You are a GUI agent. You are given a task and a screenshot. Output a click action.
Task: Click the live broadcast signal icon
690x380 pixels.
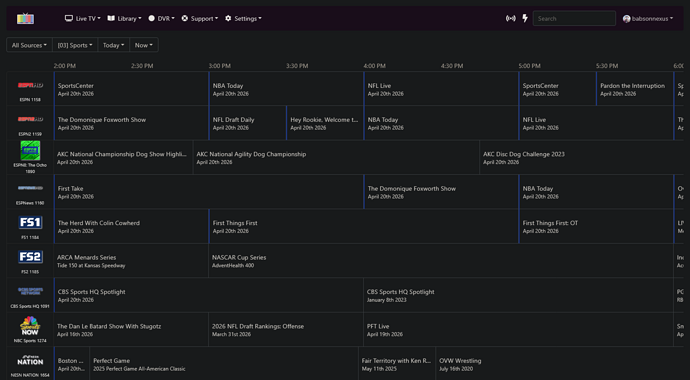(x=510, y=18)
